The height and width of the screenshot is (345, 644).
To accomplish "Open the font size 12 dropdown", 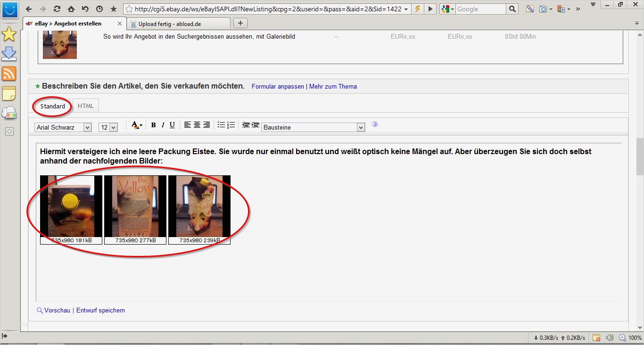I will click(108, 127).
